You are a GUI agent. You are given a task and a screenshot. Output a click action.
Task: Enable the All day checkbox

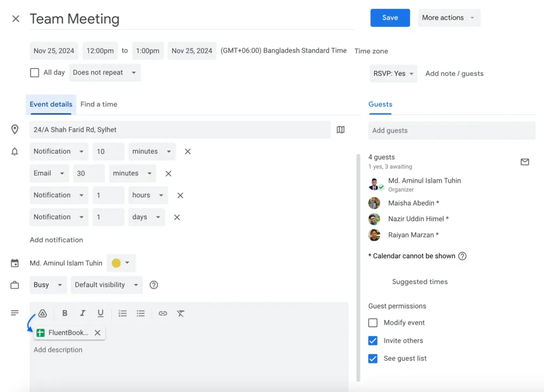click(x=35, y=73)
